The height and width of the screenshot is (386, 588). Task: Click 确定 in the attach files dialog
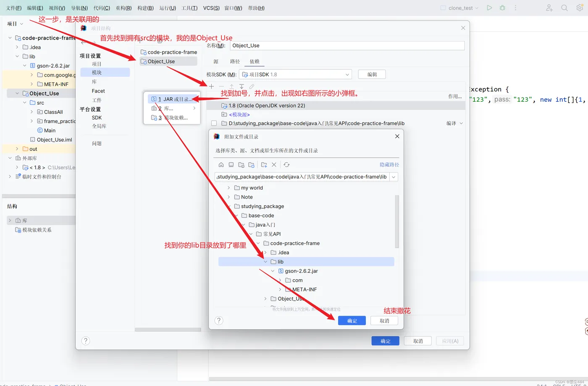point(352,321)
